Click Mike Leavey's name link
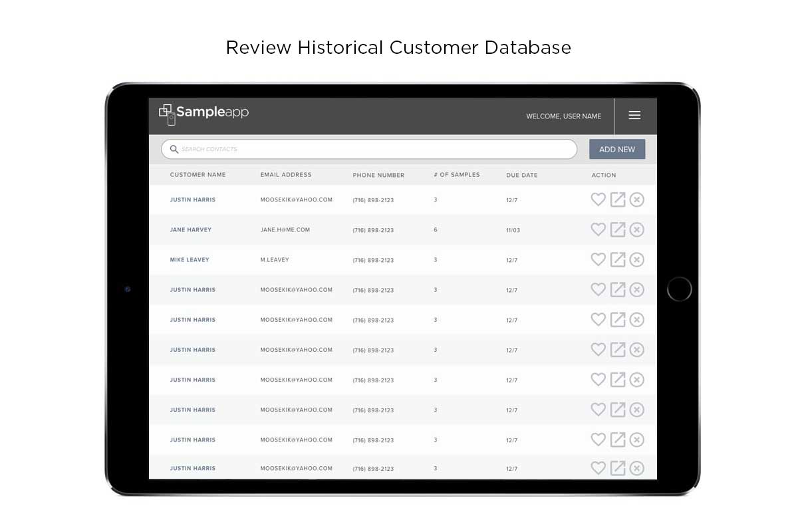 pos(190,259)
